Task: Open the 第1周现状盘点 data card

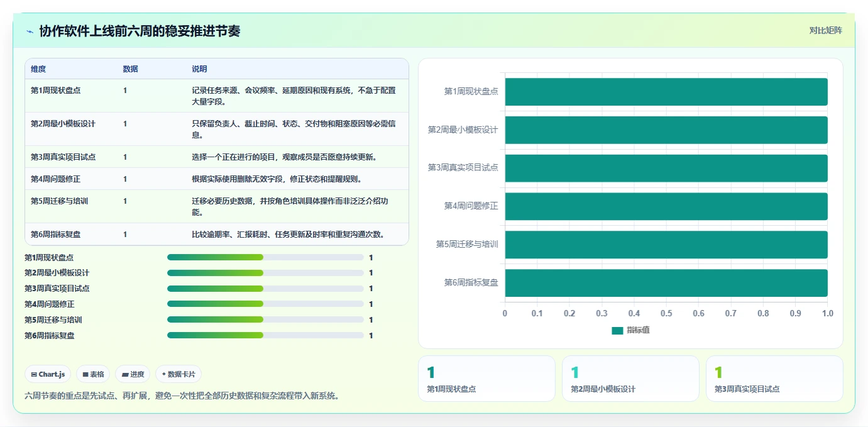Action: (486, 379)
